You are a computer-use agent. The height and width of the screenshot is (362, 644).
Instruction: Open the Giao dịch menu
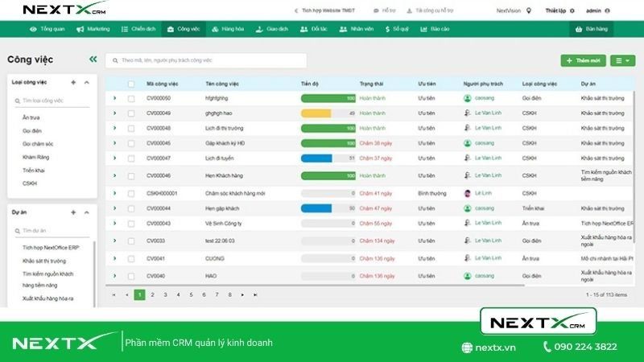(272, 29)
